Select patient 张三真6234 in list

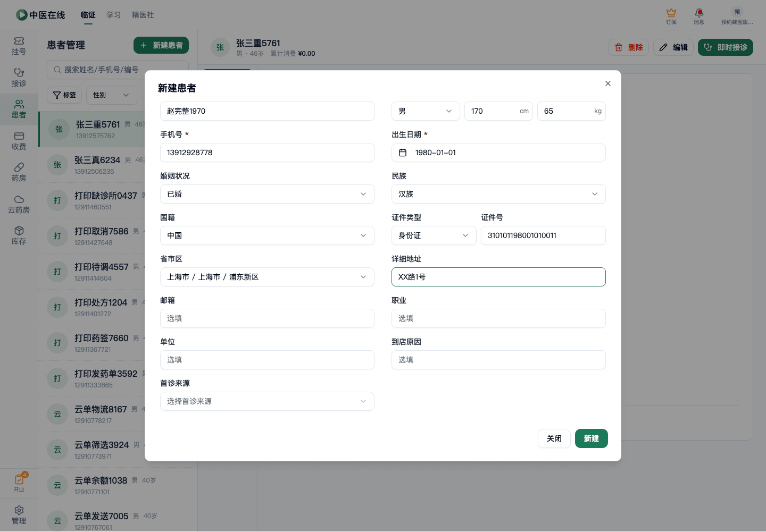[91, 165]
